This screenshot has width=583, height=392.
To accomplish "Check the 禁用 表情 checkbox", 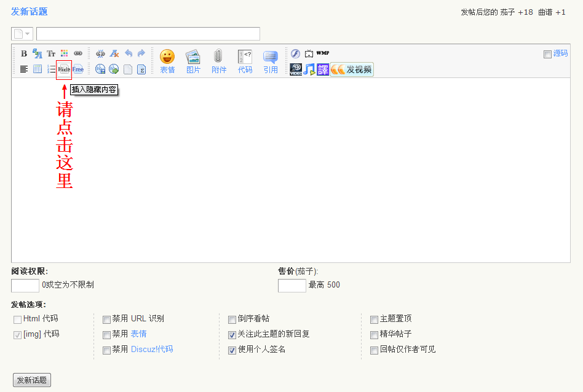I will coord(106,335).
